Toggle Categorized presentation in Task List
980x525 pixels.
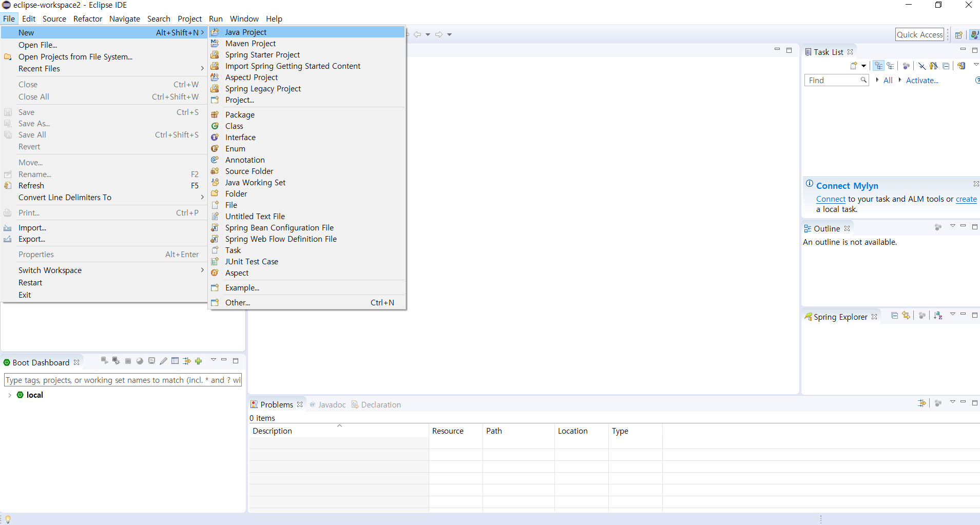pyautogui.click(x=878, y=66)
